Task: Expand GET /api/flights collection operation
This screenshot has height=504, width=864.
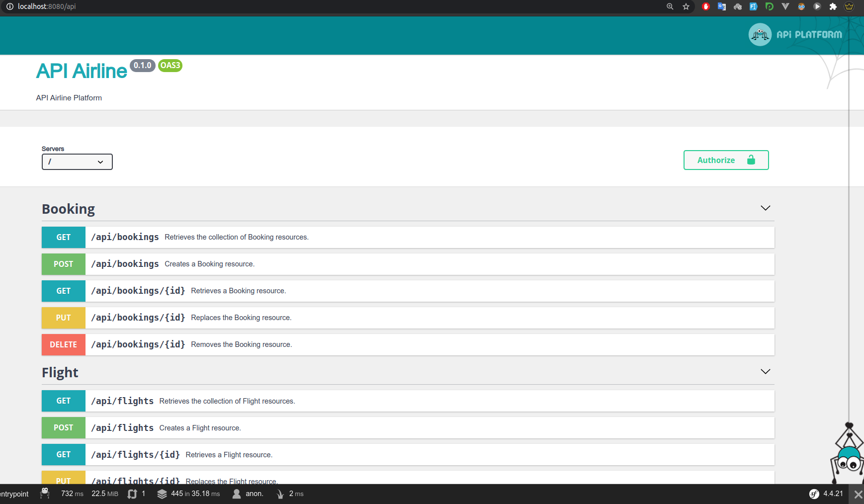Action: tap(408, 401)
